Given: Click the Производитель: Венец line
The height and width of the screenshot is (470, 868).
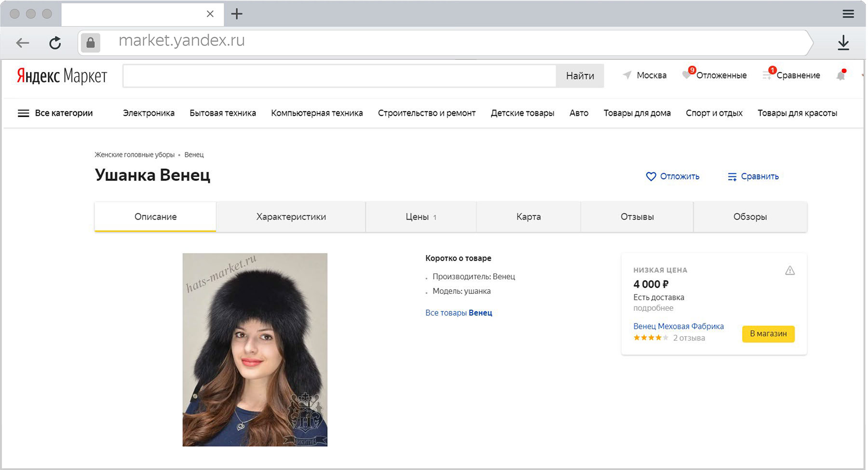Looking at the screenshot, I should point(474,276).
